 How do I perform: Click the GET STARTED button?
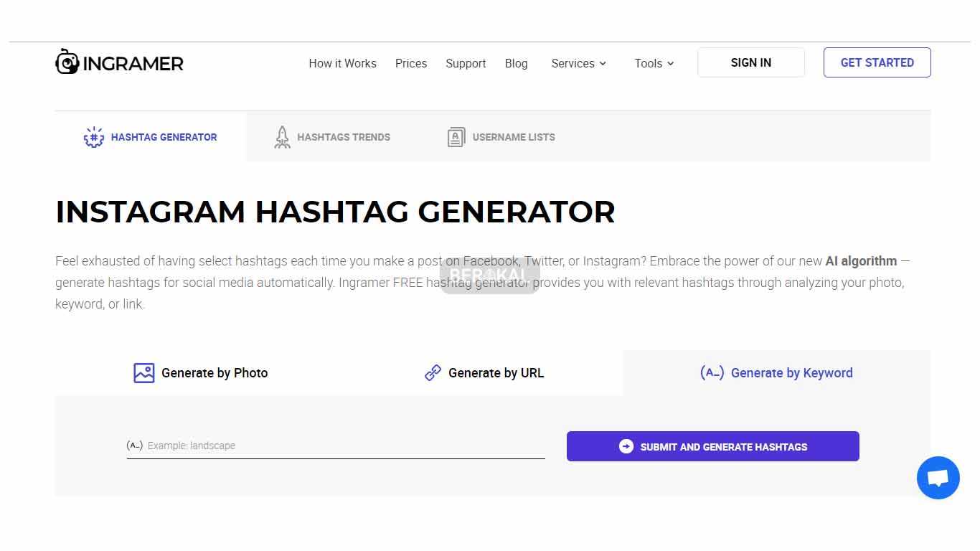click(x=877, y=62)
